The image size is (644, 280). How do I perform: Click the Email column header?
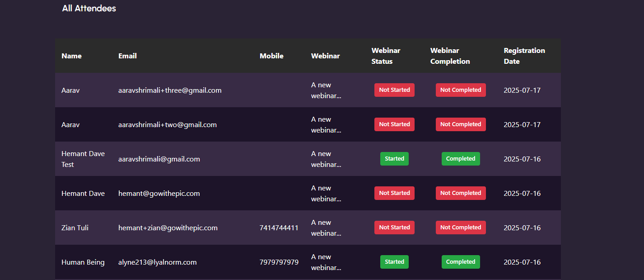(x=127, y=56)
